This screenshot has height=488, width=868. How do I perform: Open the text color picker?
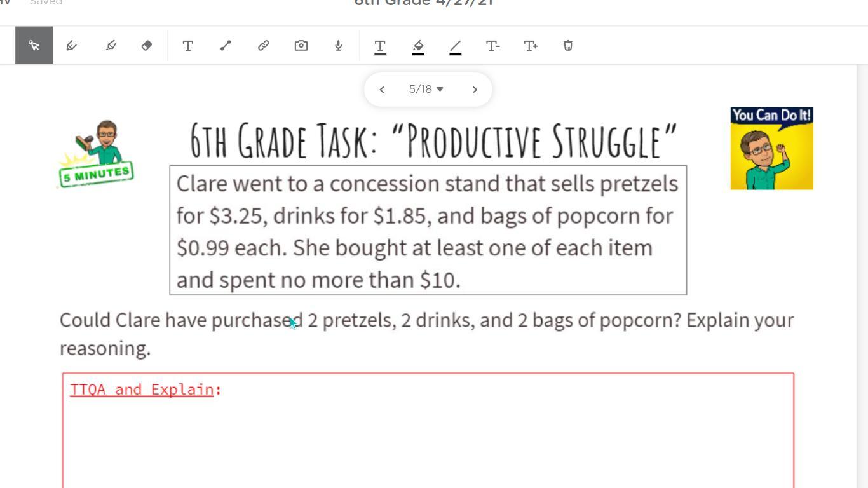point(380,46)
